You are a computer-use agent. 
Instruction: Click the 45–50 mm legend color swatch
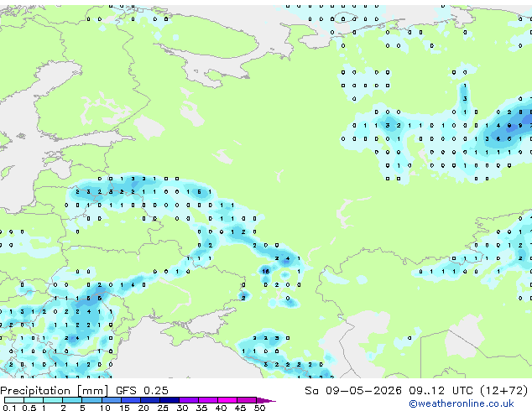pos(247,400)
